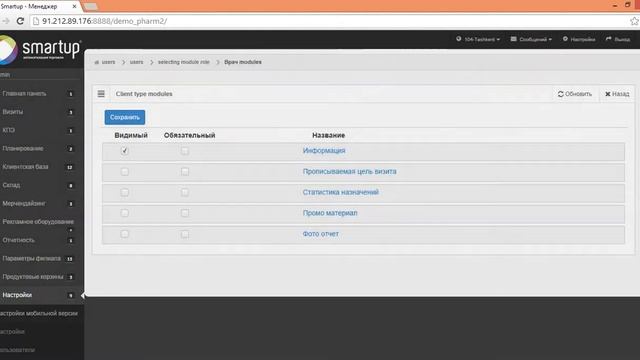Click the second users breadcrumb link
The image size is (640, 360).
(136, 62)
